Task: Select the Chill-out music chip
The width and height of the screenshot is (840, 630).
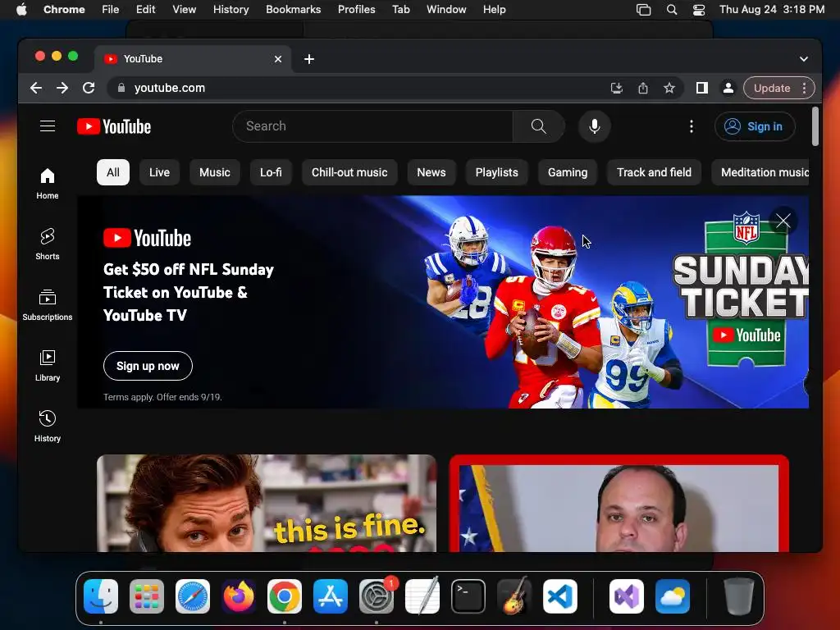Action: [349, 172]
